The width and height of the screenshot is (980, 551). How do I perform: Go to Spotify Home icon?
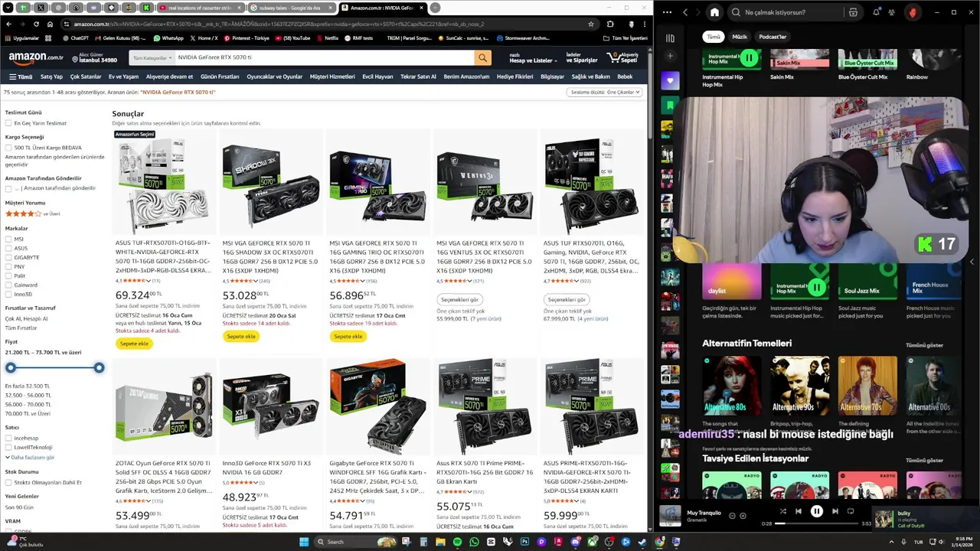[x=714, y=12]
